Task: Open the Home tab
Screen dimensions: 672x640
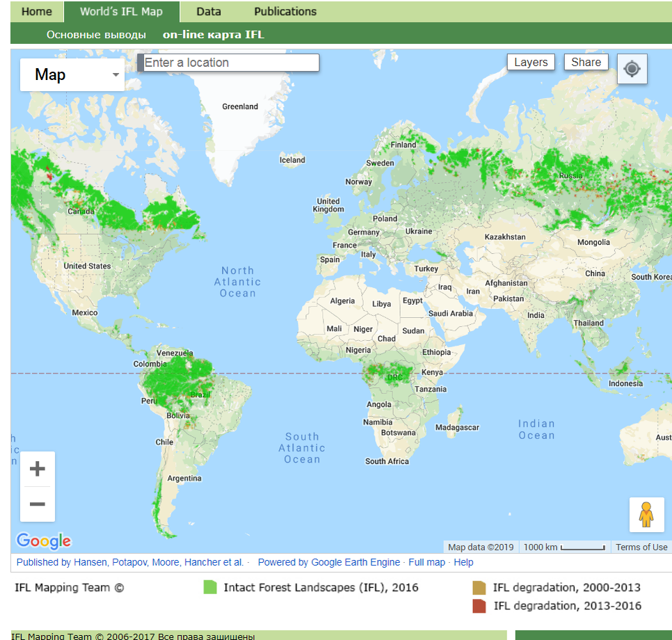Action: click(37, 12)
